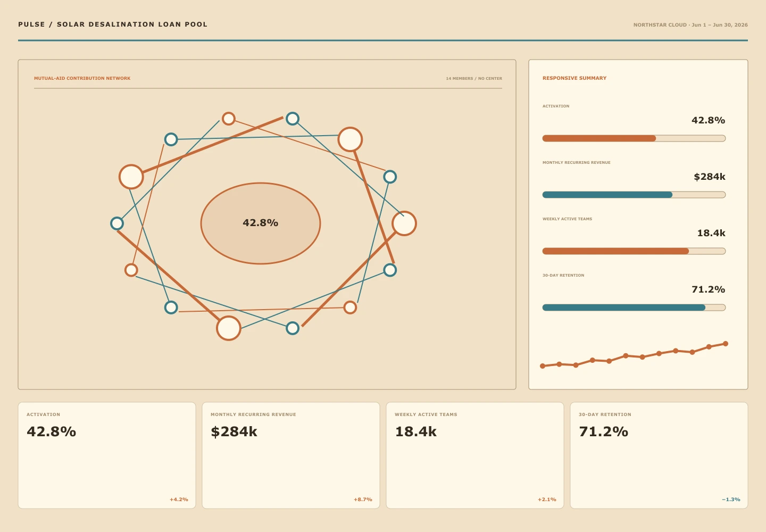
Task: Open the Monthly Recurring Revenue card's $284k value
Action: tap(234, 431)
